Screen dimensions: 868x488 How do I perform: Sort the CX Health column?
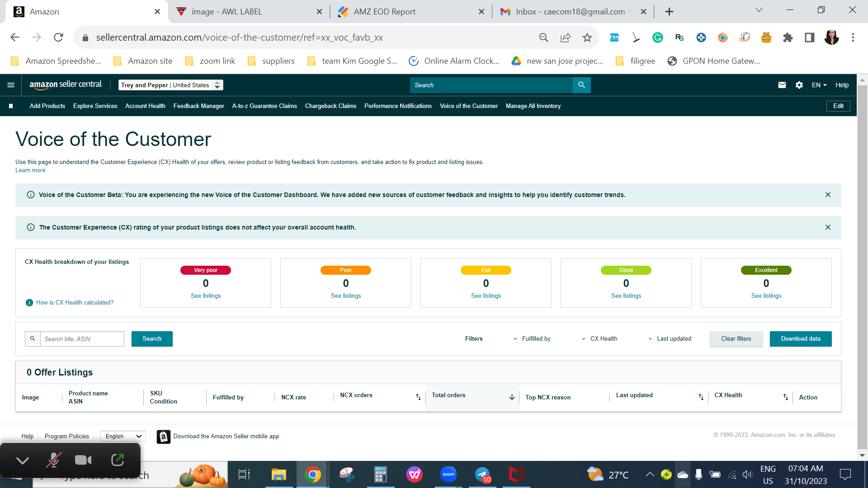786,397
